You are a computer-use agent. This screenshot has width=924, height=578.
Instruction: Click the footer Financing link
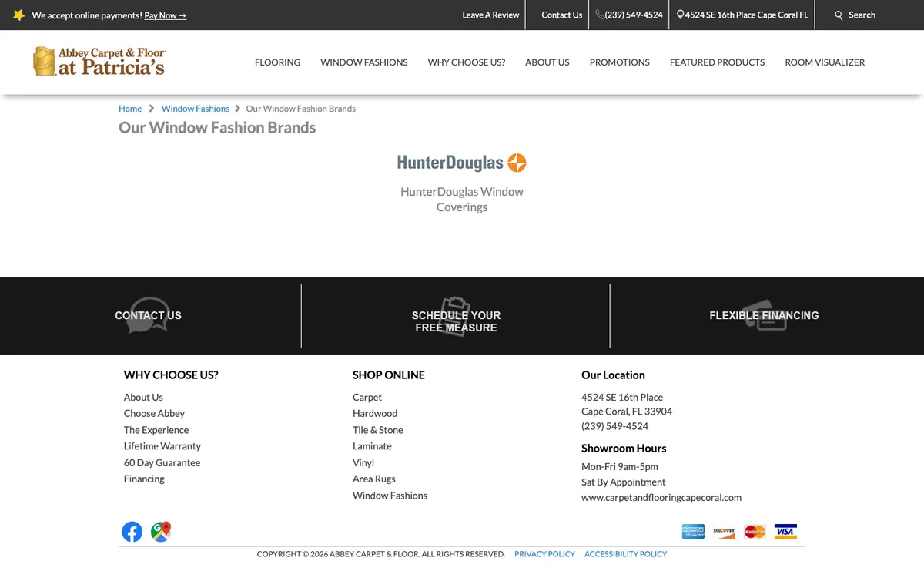click(x=144, y=479)
